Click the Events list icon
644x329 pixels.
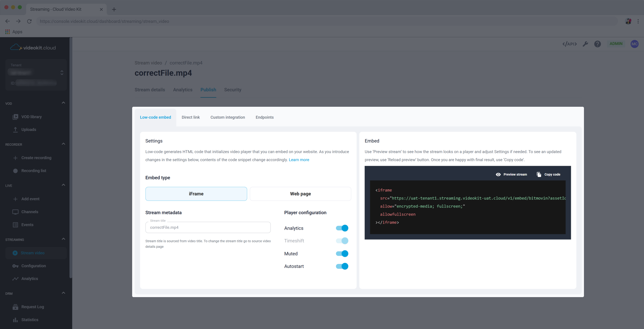(x=15, y=225)
